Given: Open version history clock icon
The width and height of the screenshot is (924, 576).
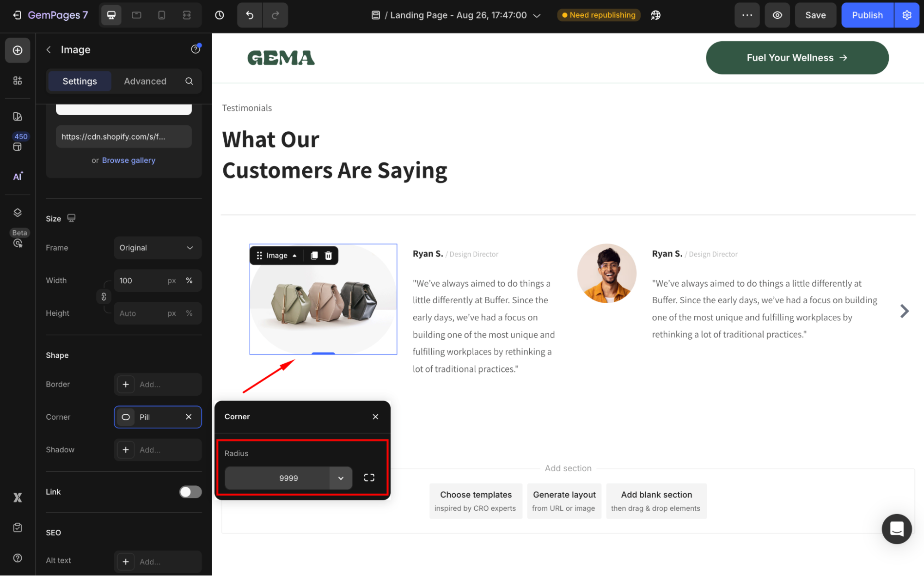Looking at the screenshot, I should point(220,15).
